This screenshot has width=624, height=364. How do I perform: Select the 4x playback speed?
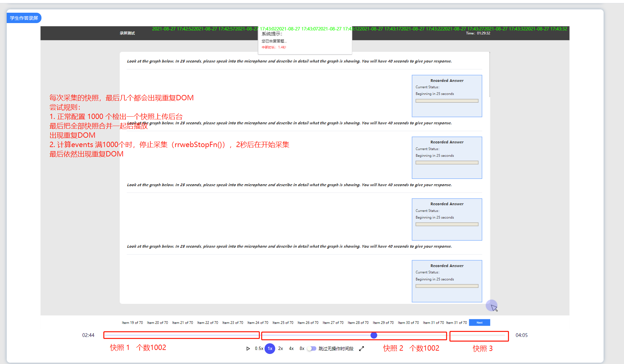point(291,348)
